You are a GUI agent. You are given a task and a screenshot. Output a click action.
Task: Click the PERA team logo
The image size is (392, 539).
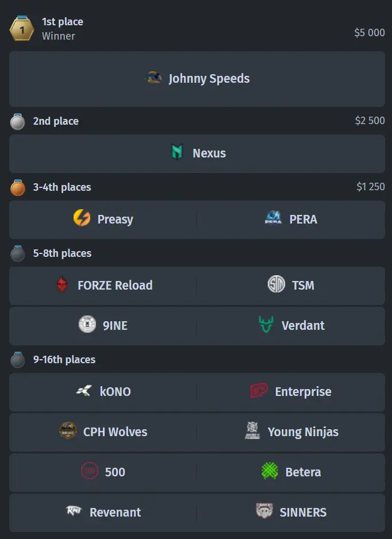(x=273, y=218)
